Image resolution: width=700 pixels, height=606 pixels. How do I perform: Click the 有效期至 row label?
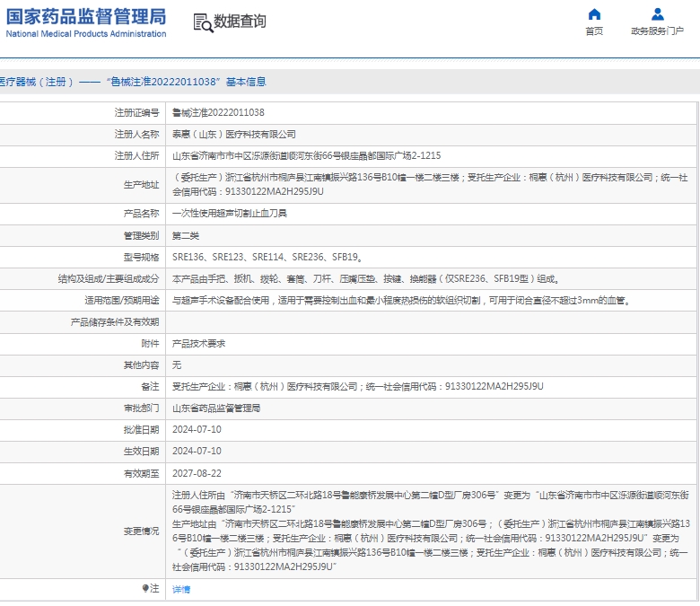point(141,473)
